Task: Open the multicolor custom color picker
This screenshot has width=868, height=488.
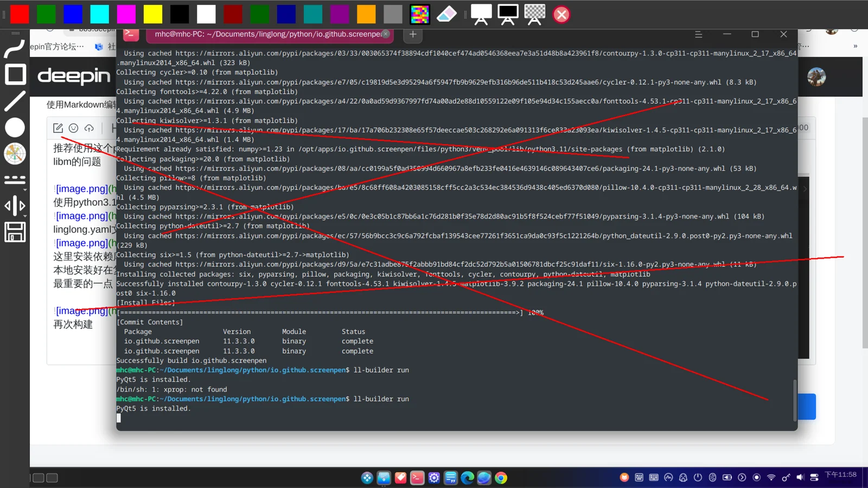Action: (x=419, y=14)
